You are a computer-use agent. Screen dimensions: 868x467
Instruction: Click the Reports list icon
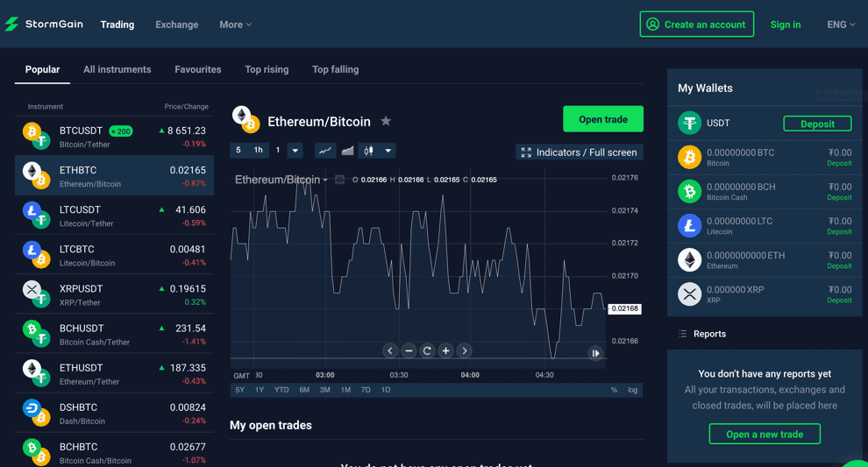pyautogui.click(x=682, y=334)
